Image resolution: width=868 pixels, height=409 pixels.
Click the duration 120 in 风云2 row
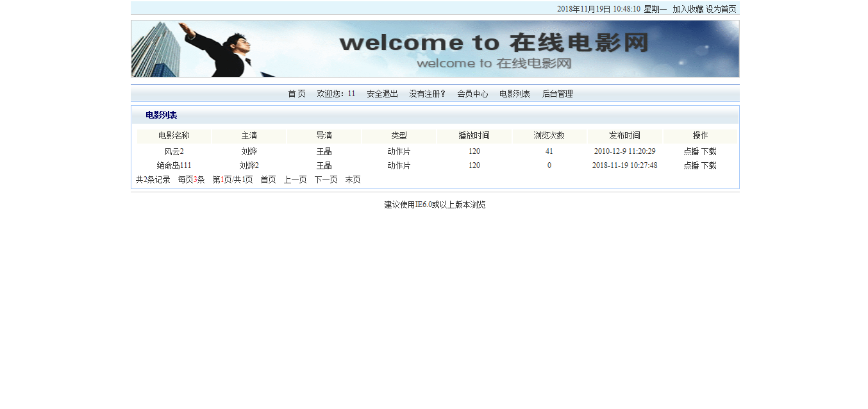pyautogui.click(x=474, y=151)
